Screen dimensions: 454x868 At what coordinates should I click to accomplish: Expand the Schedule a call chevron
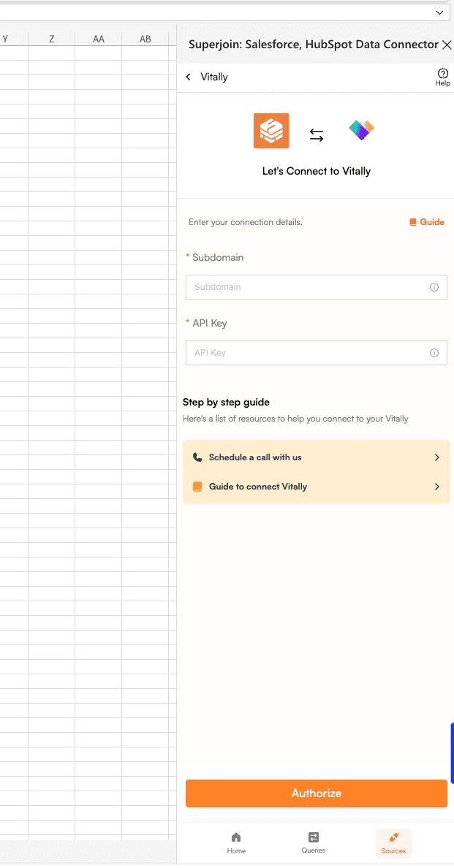point(437,457)
